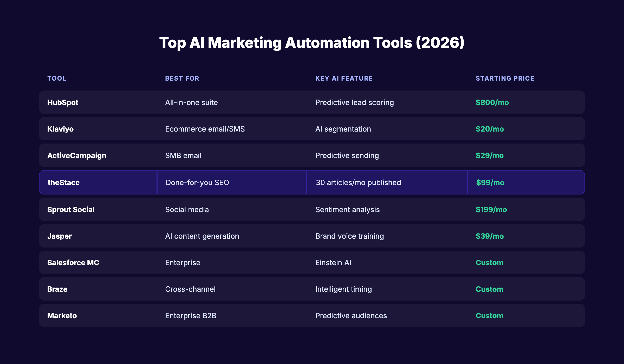Sort by the BEST FOR column header
The image size is (624, 364).
(x=182, y=78)
